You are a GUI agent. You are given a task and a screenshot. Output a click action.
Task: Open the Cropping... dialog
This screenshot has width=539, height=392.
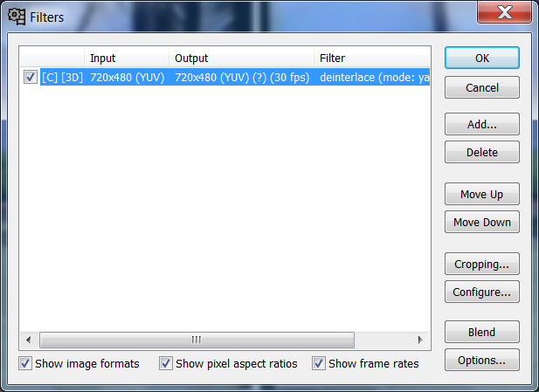click(482, 264)
